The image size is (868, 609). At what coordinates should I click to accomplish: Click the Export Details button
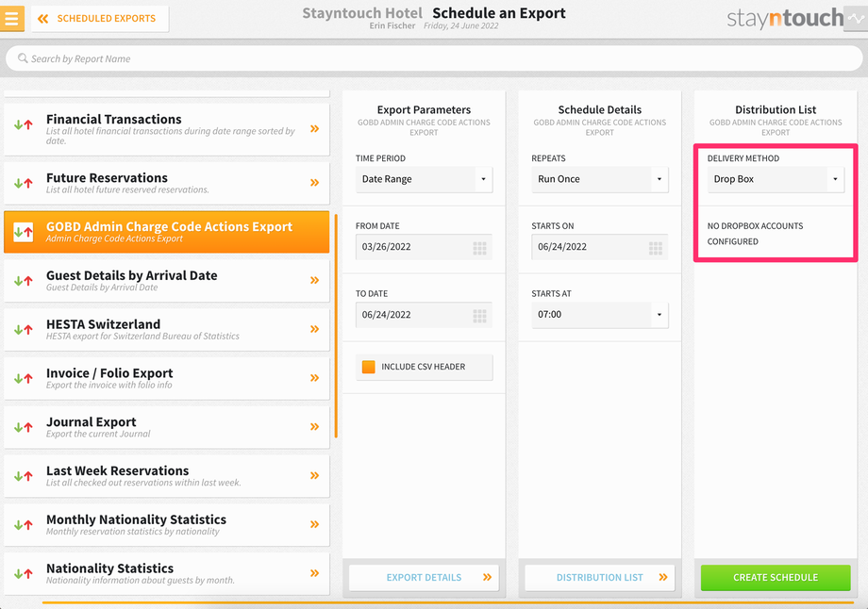click(424, 578)
